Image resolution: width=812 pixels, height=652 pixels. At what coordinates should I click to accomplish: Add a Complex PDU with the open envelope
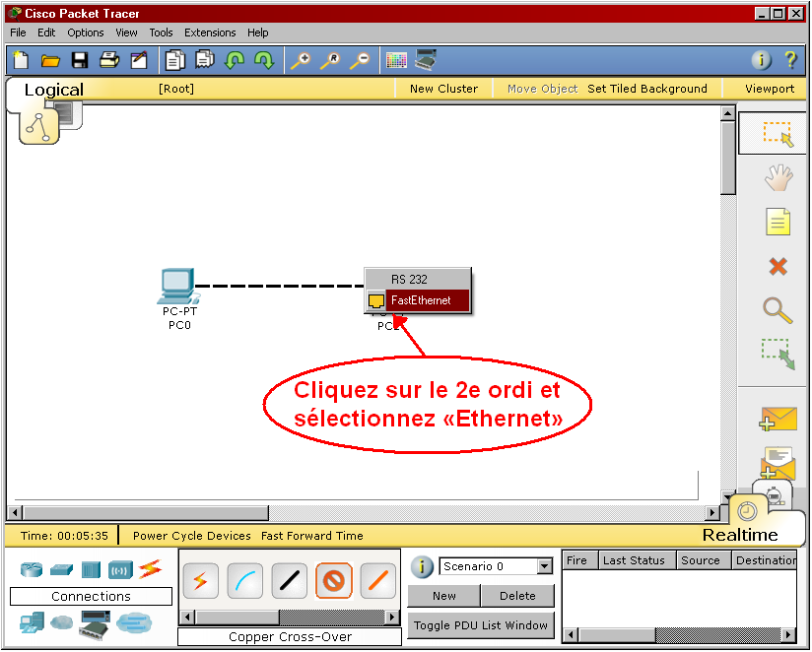click(x=778, y=462)
